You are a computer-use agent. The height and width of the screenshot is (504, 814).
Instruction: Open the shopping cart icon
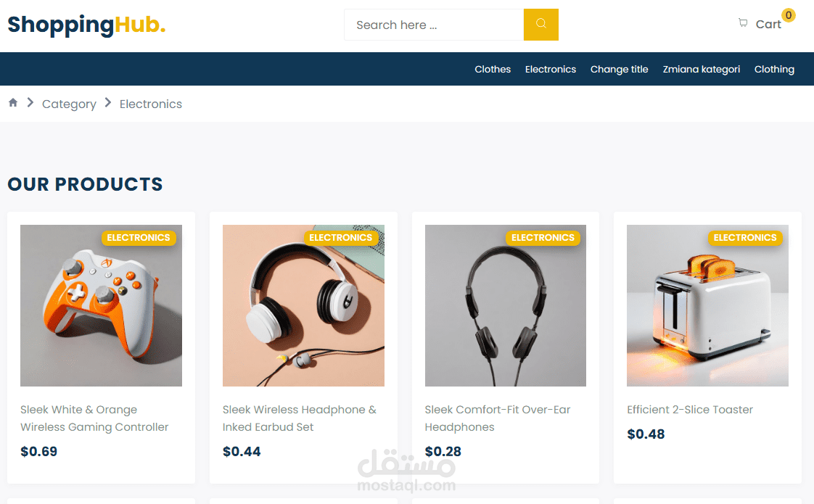coord(743,22)
